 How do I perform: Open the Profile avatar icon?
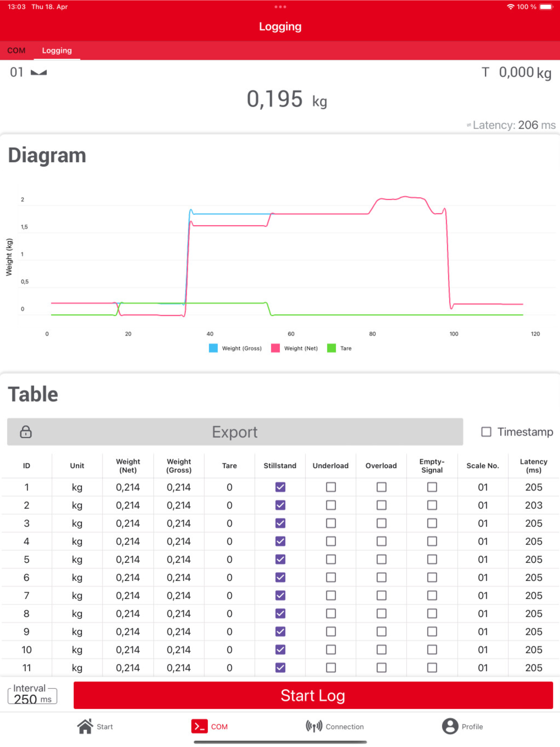[450, 726]
